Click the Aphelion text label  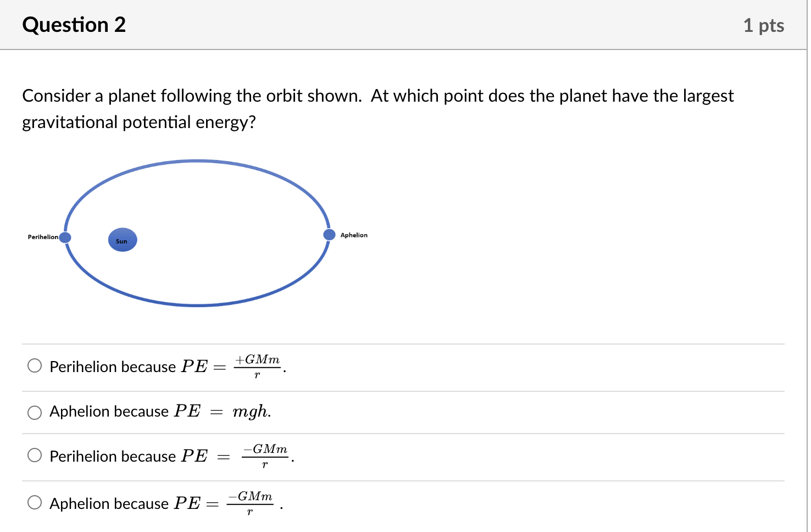point(354,235)
